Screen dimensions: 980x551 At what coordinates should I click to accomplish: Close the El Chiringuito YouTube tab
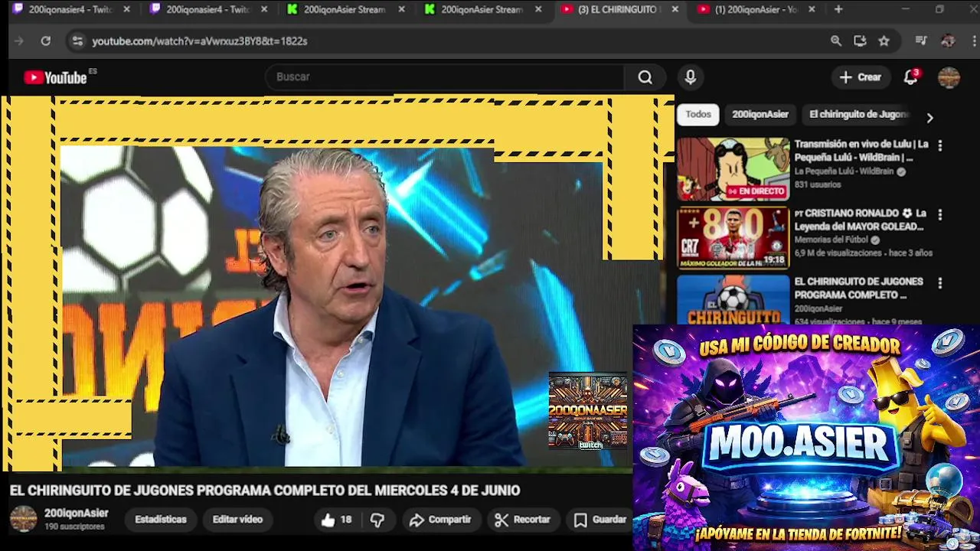[675, 9]
